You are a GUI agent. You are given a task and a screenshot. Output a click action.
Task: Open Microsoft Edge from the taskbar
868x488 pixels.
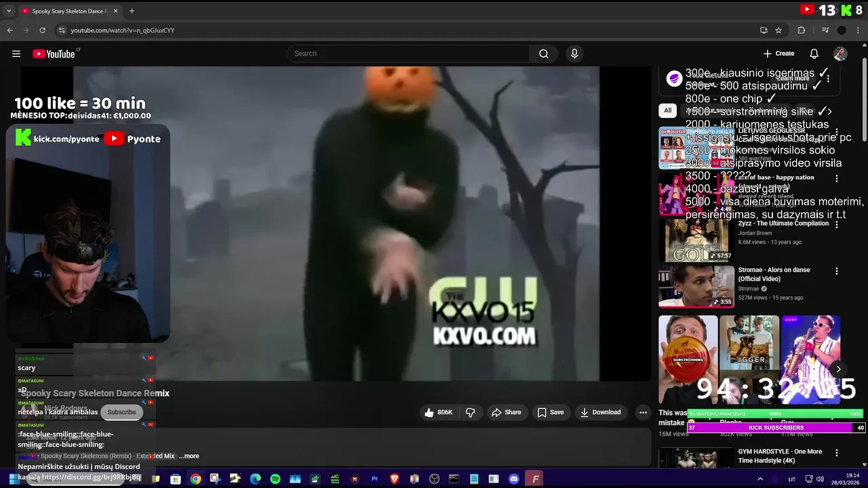point(255,479)
